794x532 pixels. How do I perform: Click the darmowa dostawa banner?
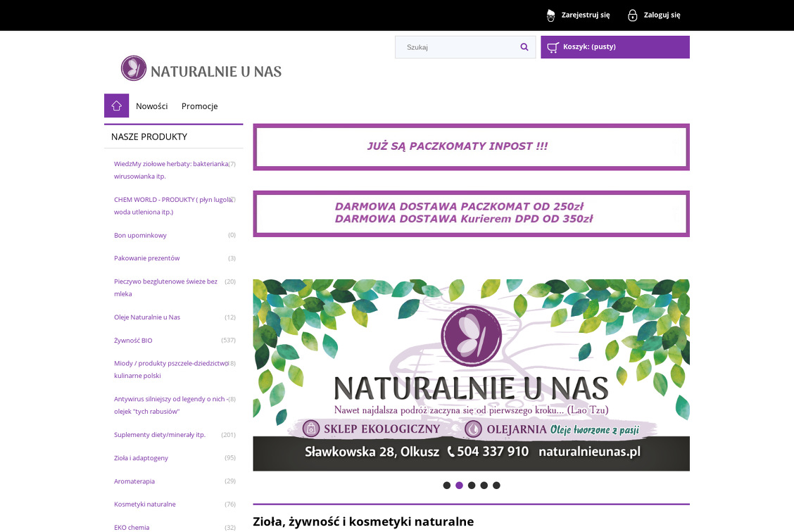tap(471, 214)
